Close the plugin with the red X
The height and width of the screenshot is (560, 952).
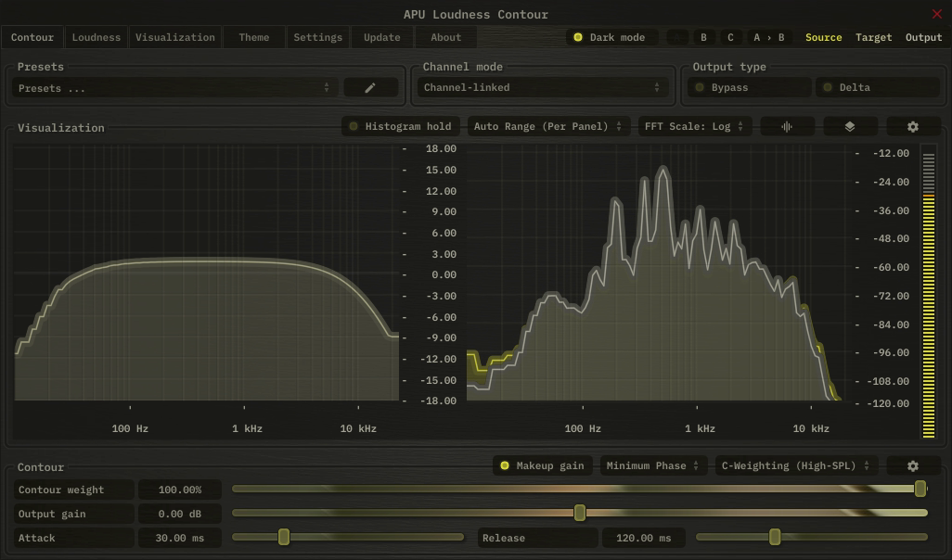(936, 14)
